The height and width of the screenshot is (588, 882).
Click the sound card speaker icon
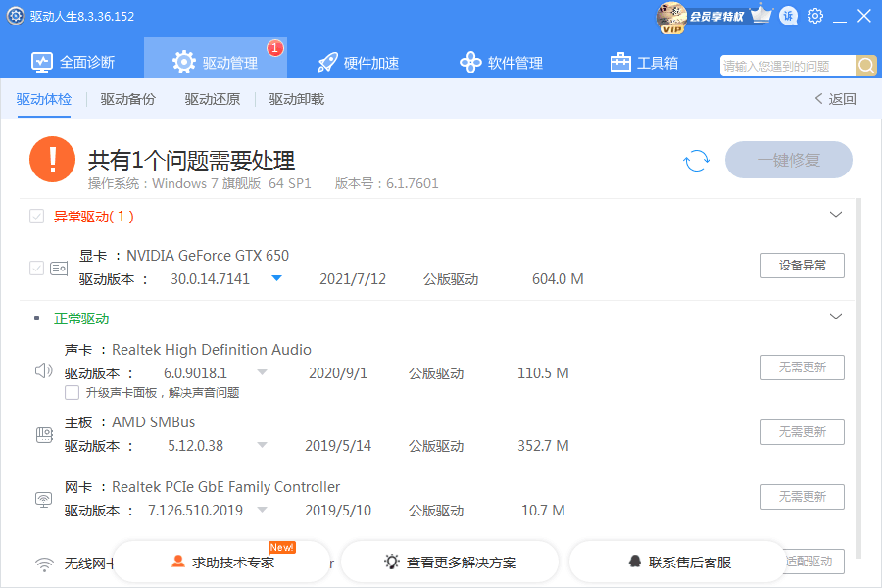(44, 371)
